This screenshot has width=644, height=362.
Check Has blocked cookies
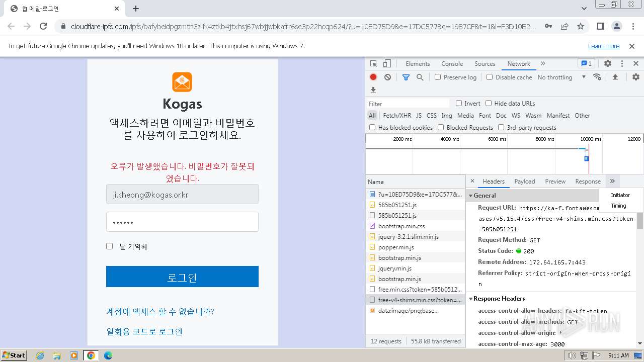(372, 127)
